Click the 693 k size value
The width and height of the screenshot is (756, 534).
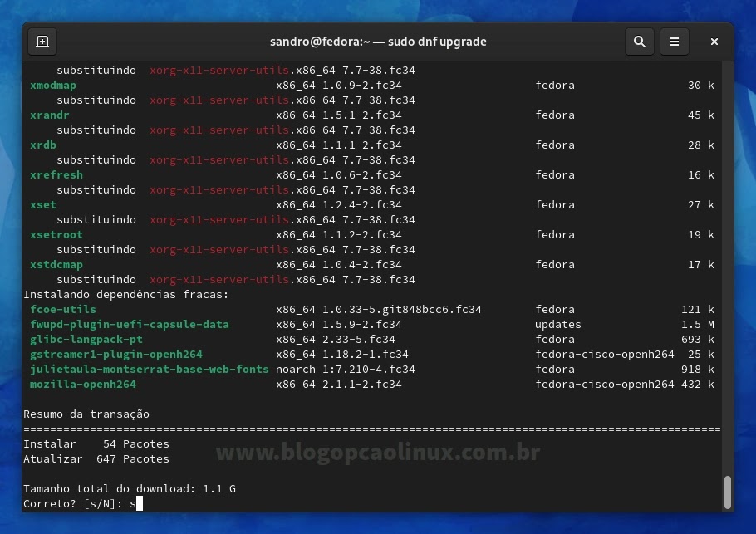tap(698, 340)
